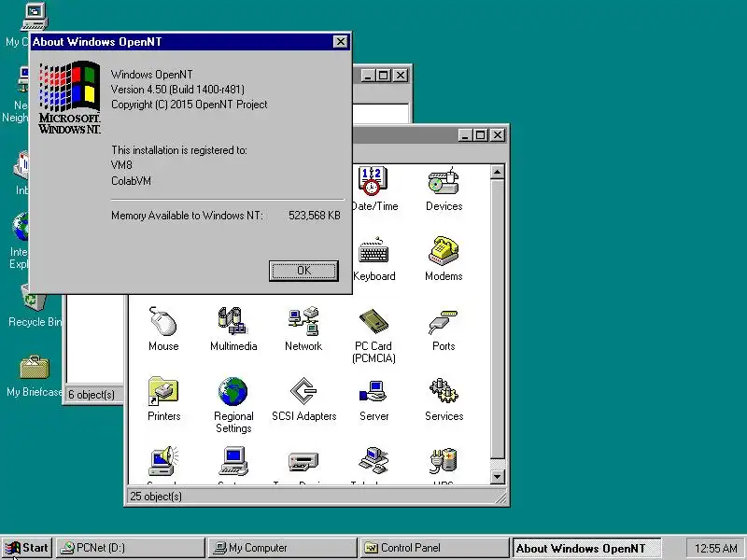Select the Tape Devices icon in bottom row
Image resolution: width=747 pixels, height=560 pixels.
click(303, 461)
